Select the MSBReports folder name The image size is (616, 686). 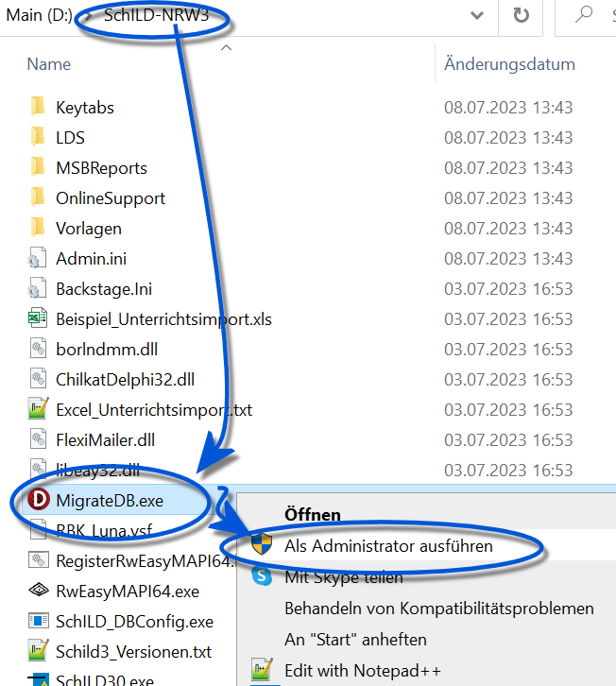(101, 167)
